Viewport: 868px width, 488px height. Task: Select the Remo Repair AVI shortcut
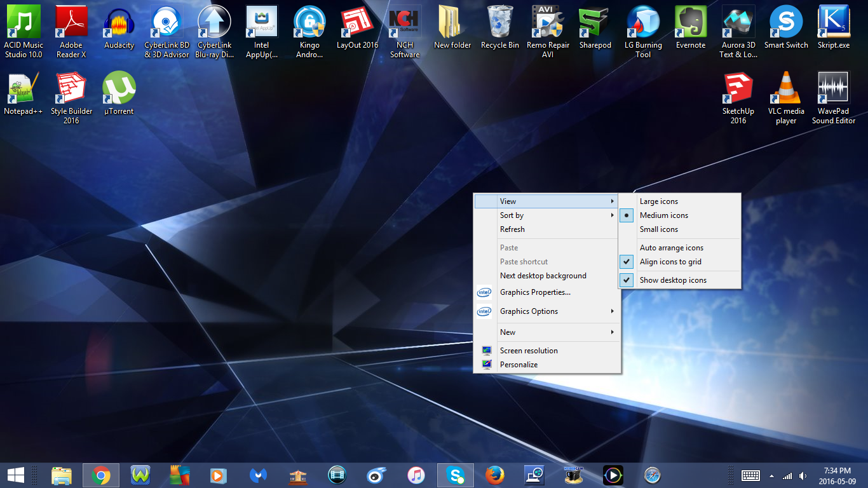(x=548, y=32)
